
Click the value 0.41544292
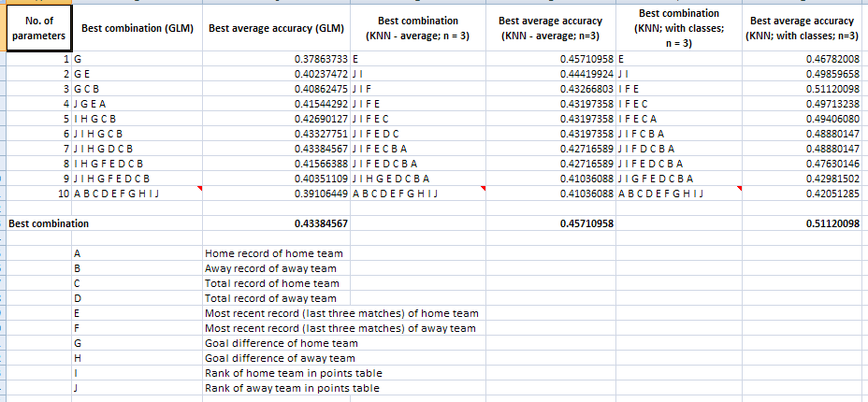(x=321, y=104)
